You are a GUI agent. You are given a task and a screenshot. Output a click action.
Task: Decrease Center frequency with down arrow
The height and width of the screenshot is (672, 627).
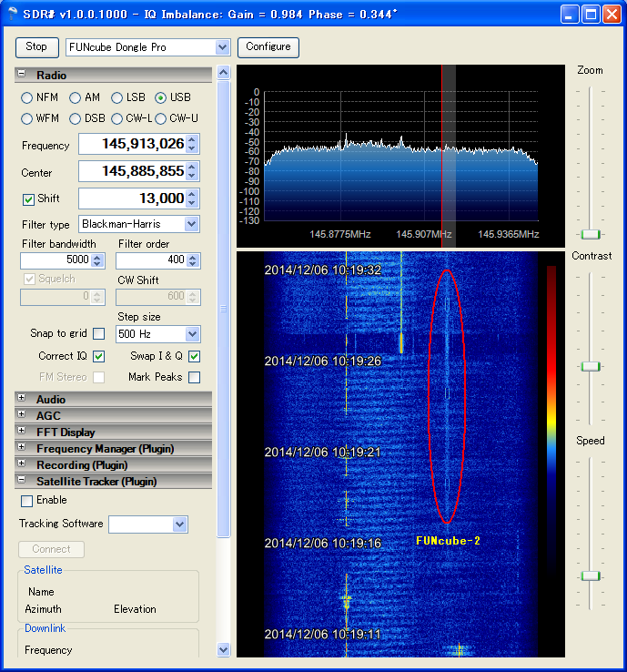[x=192, y=176]
